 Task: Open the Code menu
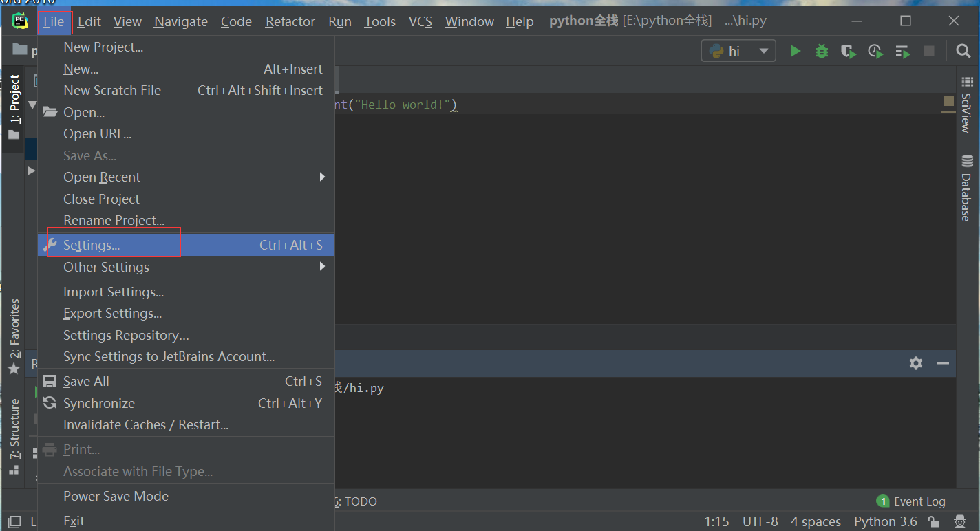coord(236,22)
